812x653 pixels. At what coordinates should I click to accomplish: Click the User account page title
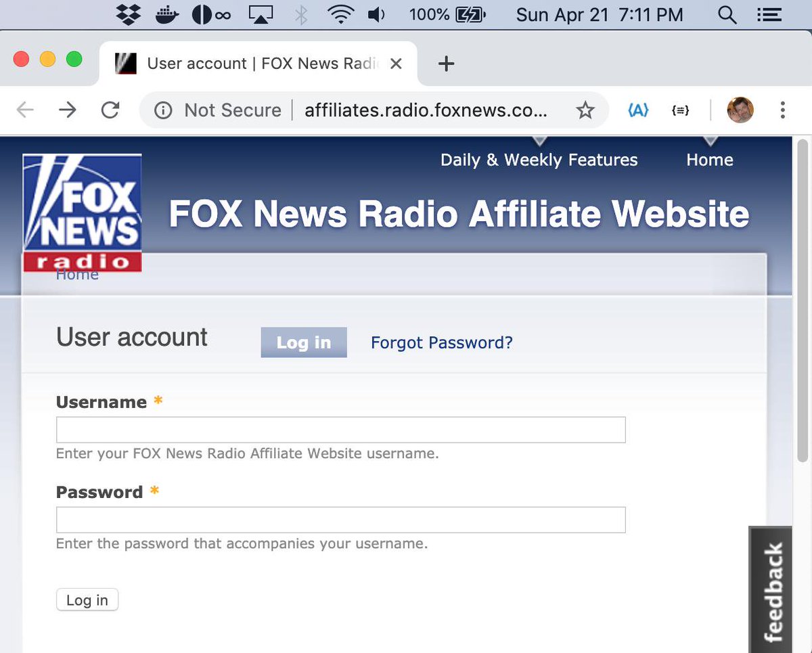[x=132, y=337]
